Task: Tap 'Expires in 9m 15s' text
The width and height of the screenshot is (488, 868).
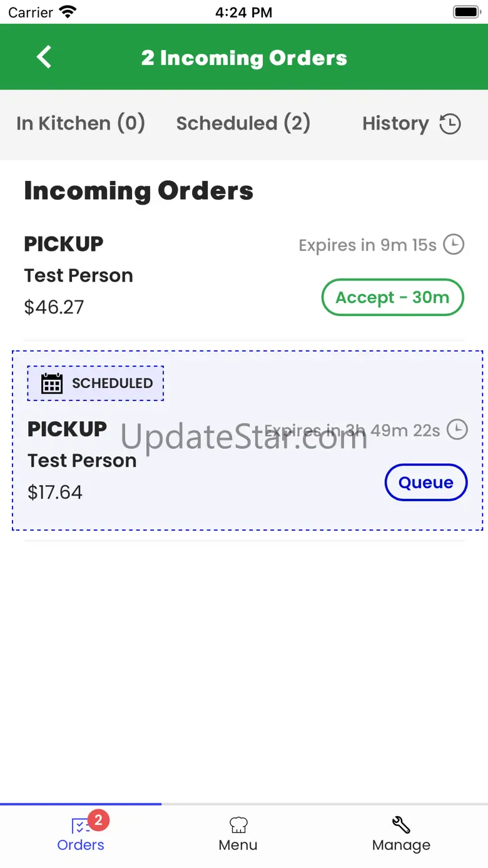Action: [x=367, y=245]
